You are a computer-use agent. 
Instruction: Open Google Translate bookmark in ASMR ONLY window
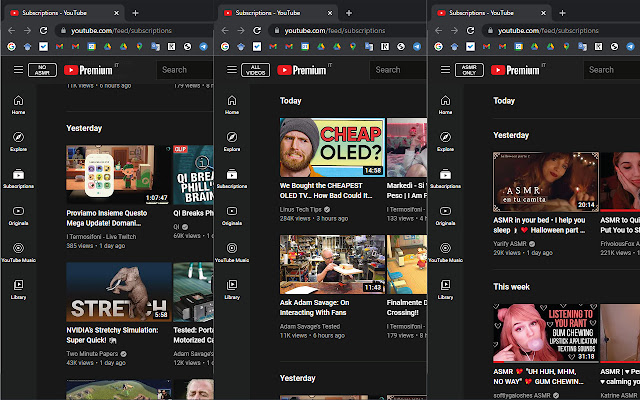click(582, 47)
